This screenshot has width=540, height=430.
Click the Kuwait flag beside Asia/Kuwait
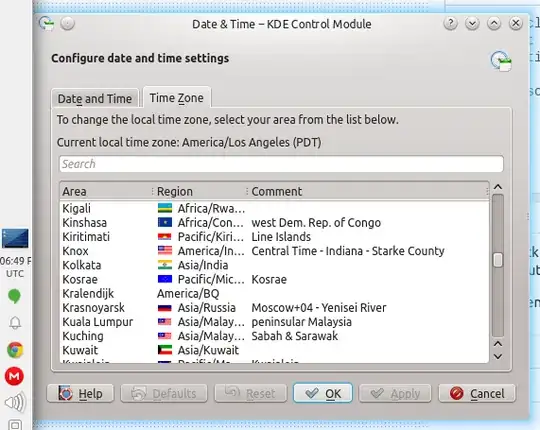165,350
